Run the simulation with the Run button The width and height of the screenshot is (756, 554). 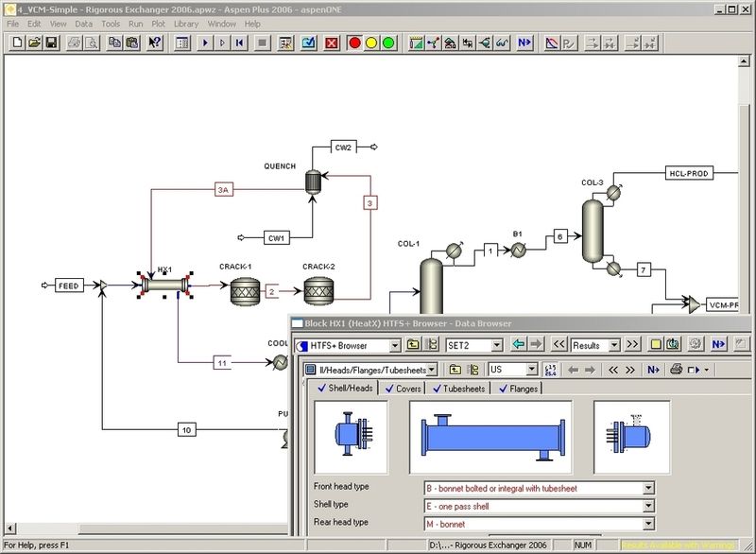pyautogui.click(x=204, y=42)
